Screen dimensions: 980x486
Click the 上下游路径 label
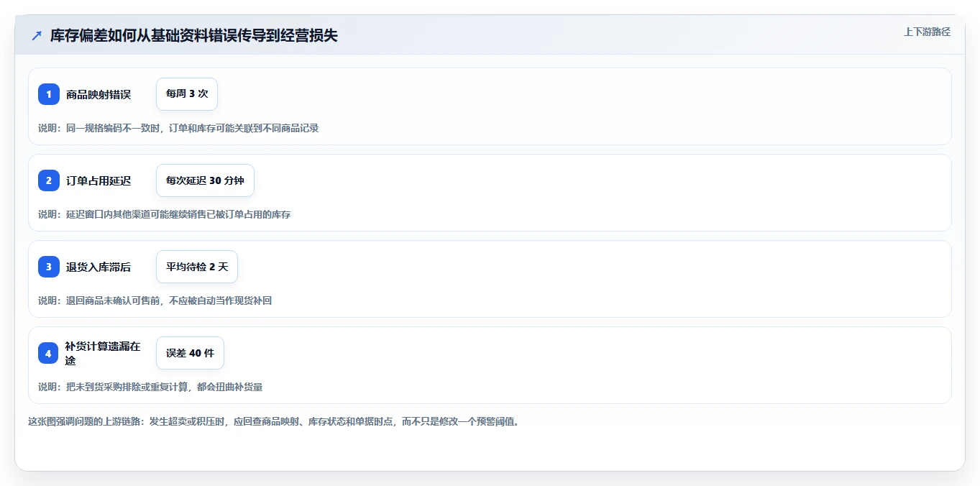click(927, 32)
